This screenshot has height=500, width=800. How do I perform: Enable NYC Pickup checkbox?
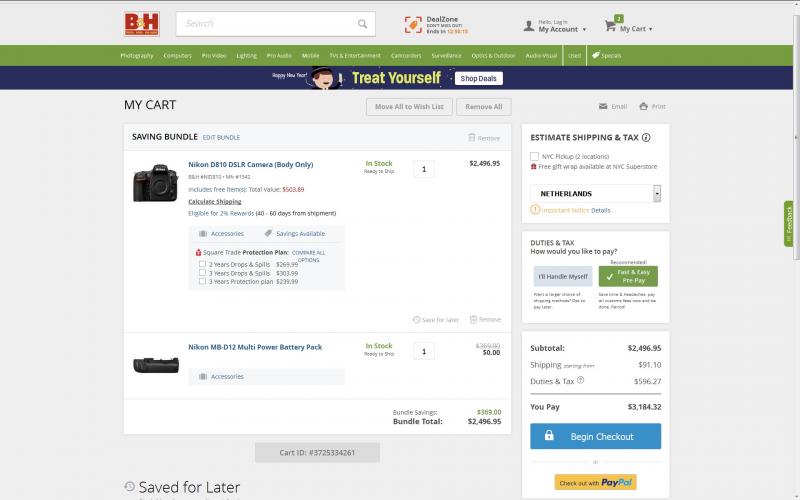(x=534, y=156)
